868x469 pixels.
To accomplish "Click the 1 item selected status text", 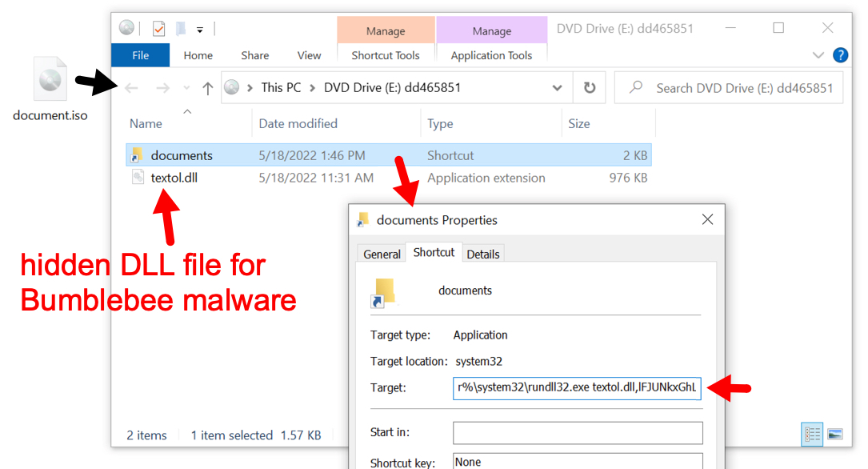I will (x=231, y=435).
